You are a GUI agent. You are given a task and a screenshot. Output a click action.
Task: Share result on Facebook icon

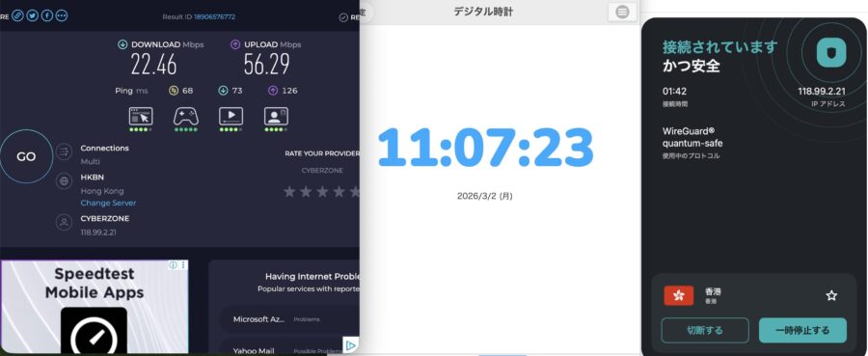pyautogui.click(x=47, y=15)
